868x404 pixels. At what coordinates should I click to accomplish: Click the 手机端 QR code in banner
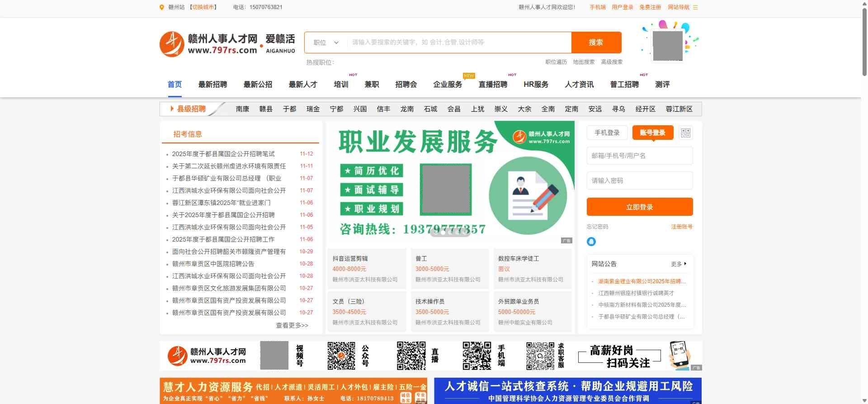[476, 356]
